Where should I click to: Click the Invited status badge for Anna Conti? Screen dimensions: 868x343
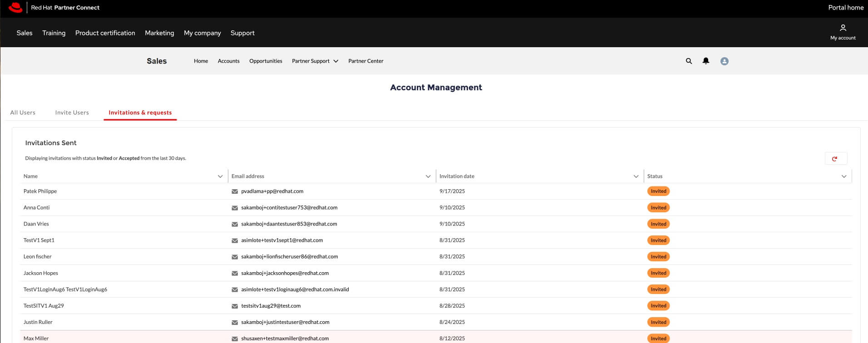point(658,208)
